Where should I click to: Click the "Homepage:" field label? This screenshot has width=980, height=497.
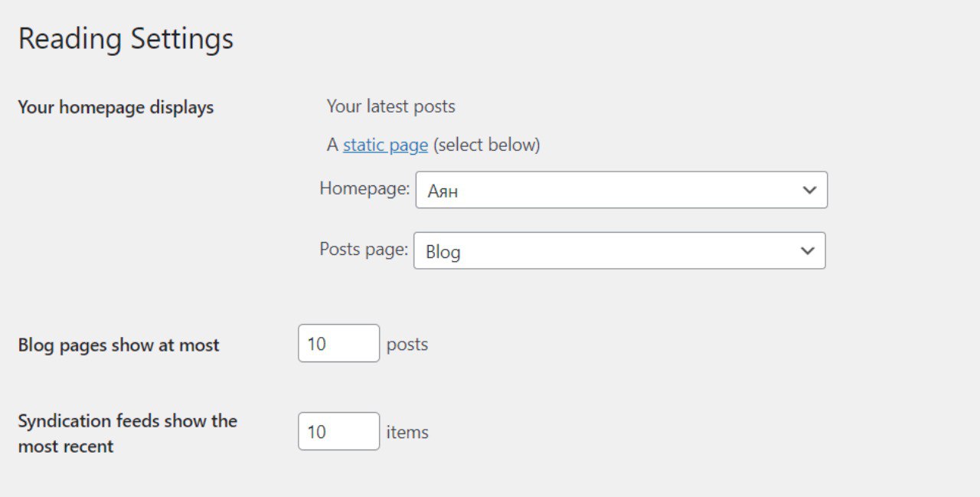[x=364, y=188]
